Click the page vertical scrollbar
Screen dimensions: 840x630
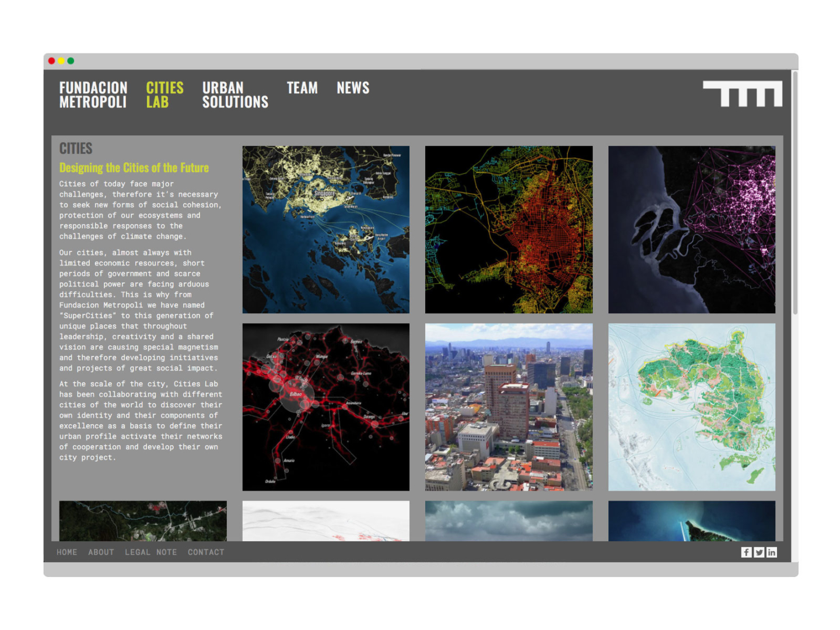[x=794, y=193]
